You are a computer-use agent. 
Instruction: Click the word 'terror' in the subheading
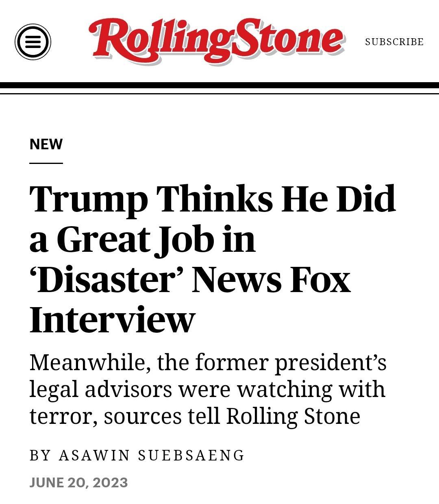[x=63, y=416]
